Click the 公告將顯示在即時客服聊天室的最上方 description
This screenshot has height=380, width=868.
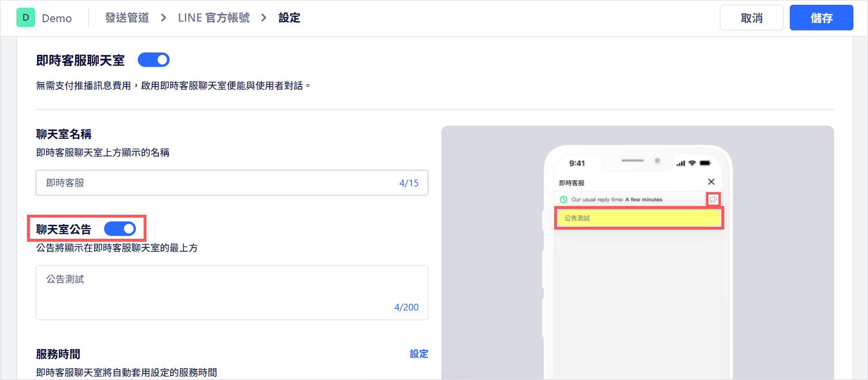pos(117,248)
